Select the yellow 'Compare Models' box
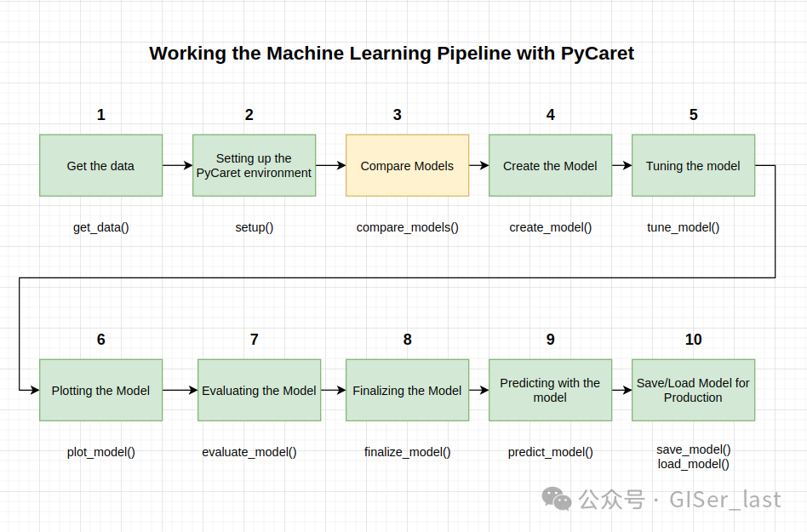Image resolution: width=807 pixels, height=532 pixels. tap(407, 165)
